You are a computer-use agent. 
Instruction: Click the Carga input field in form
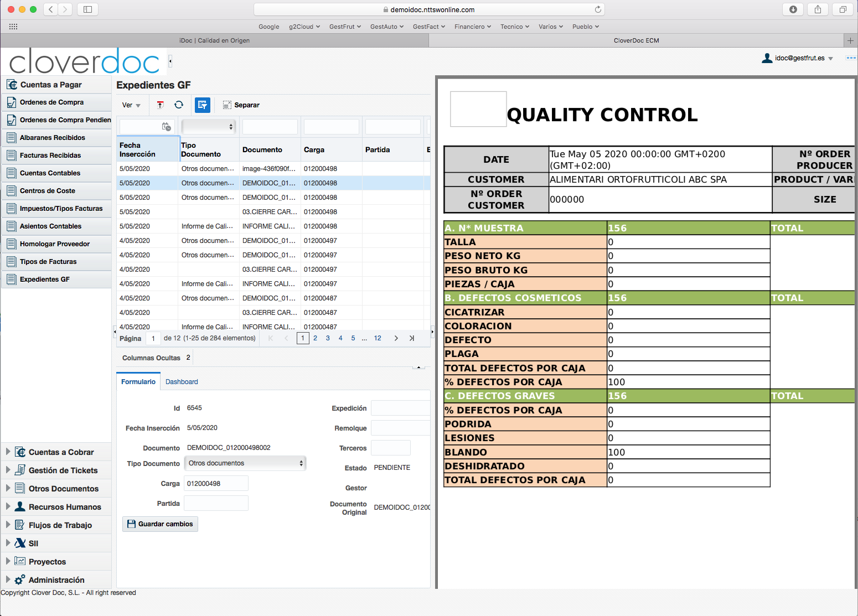(216, 484)
